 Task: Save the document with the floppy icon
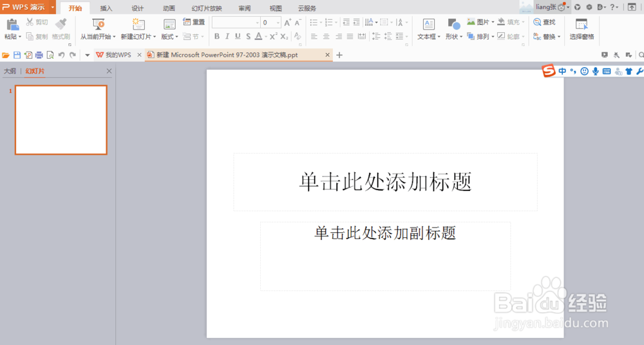(x=17, y=55)
